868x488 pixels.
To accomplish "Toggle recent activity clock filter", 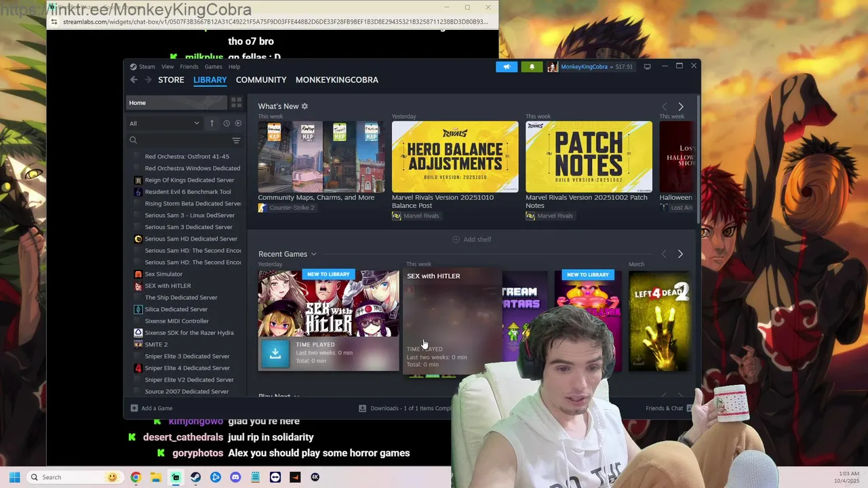I will click(226, 123).
